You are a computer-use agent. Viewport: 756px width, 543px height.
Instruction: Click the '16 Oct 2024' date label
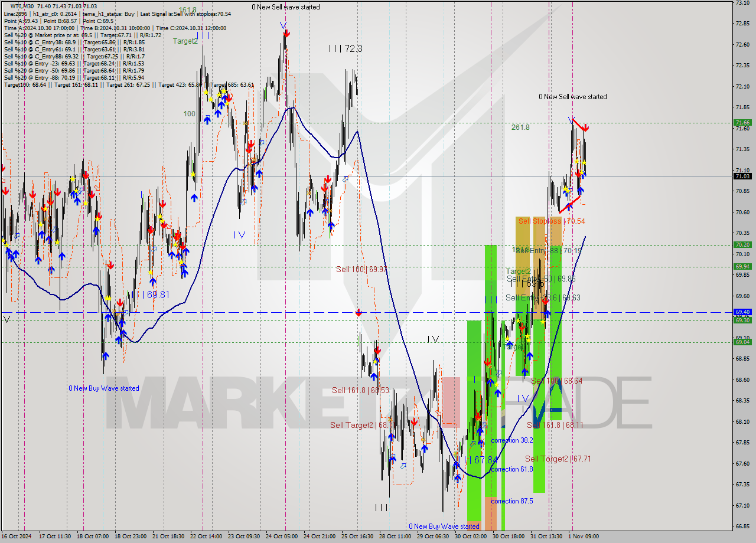pyautogui.click(x=17, y=537)
